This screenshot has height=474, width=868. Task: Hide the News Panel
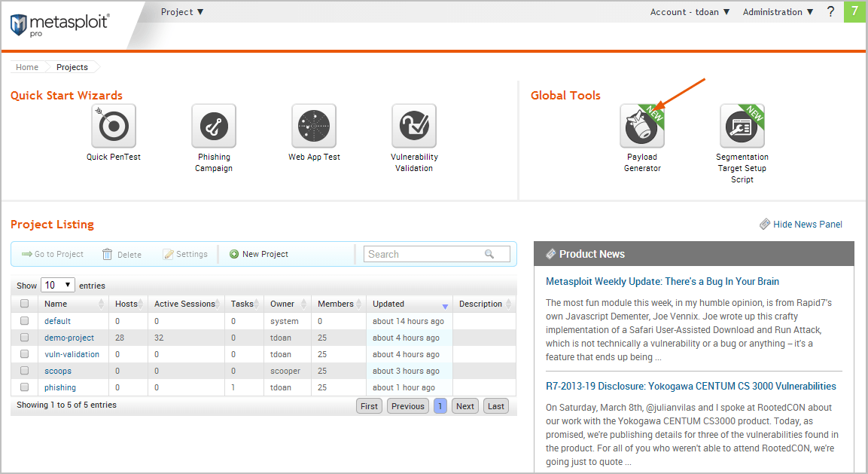[x=801, y=225]
